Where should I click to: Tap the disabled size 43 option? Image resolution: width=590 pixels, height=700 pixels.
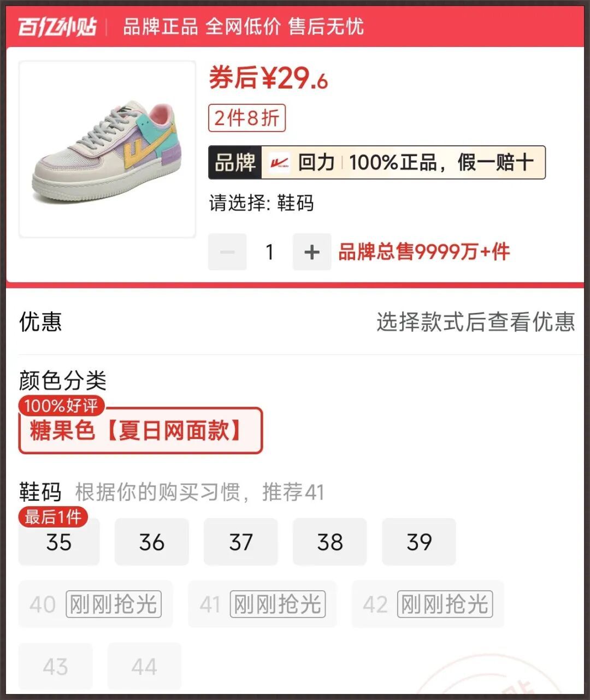(x=56, y=666)
